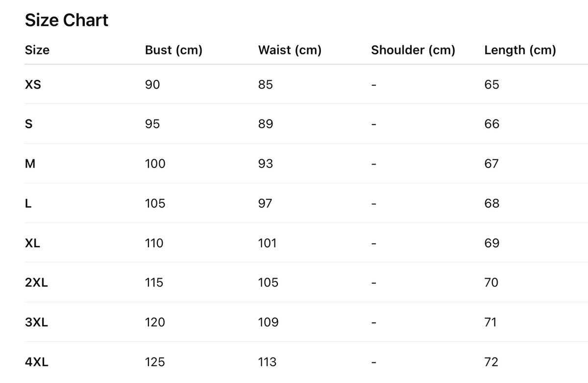Click the waist value 85 for XS

pyautogui.click(x=266, y=85)
